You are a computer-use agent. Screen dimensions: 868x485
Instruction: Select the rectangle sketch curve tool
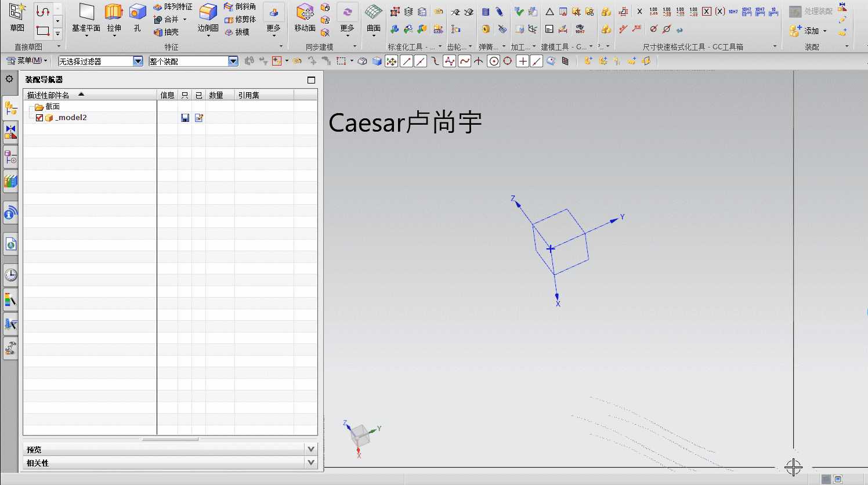(43, 31)
